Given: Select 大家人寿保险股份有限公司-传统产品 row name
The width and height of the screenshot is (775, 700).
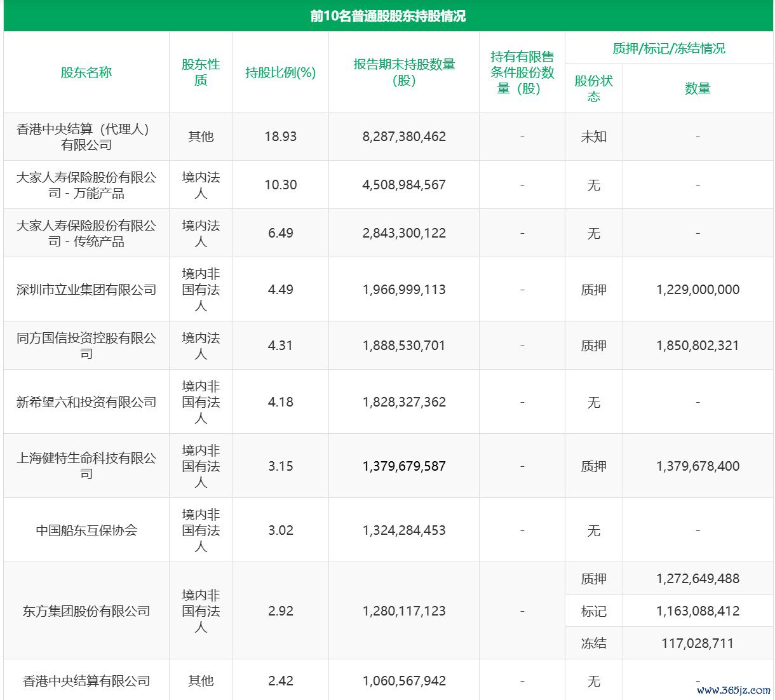Looking at the screenshot, I should (86, 233).
